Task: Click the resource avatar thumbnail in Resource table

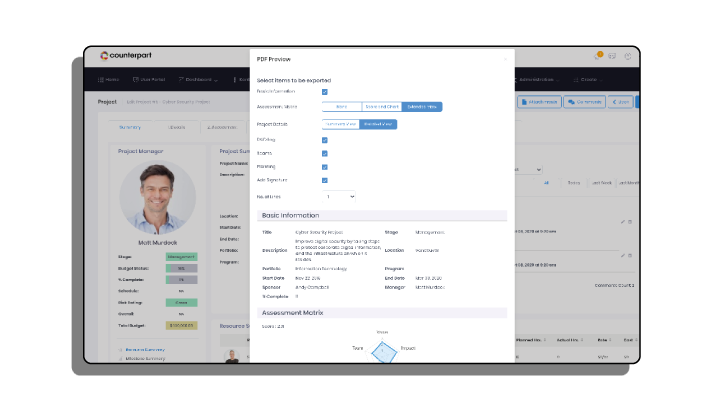Action: [232, 356]
